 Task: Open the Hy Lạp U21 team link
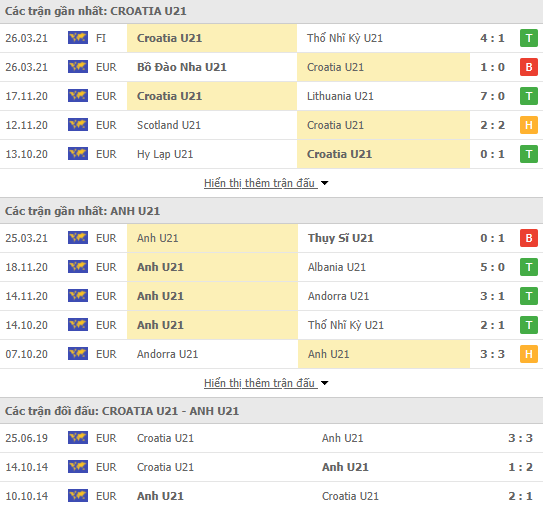[x=165, y=154]
